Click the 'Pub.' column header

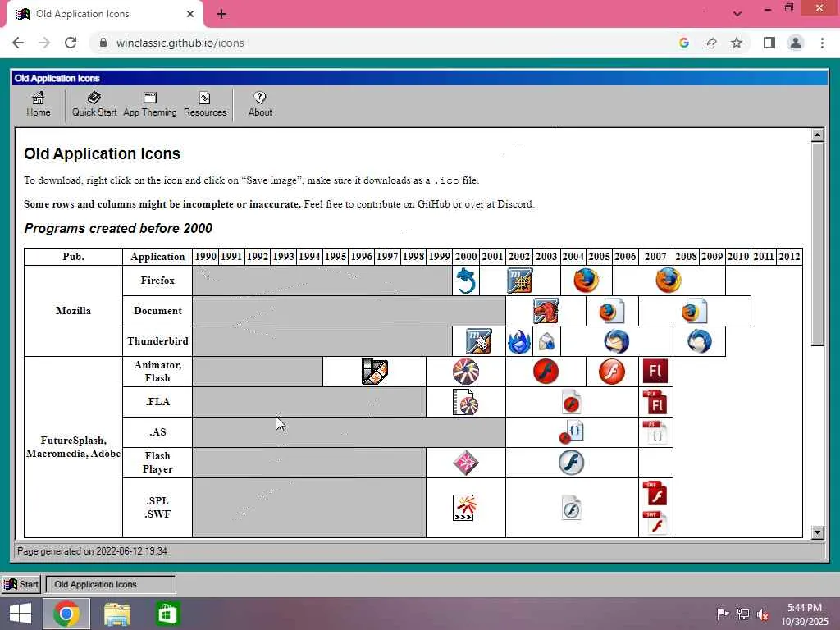tap(73, 257)
